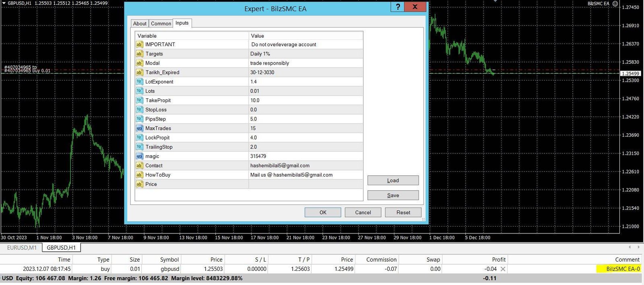Click the BilzSMC EA smiley face icon
The width and height of the screenshot is (644, 285).
click(615, 4)
